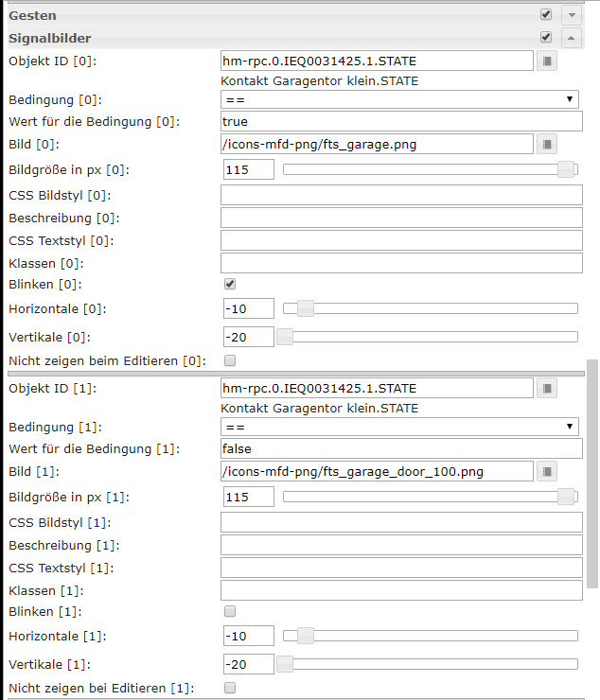
Task: Check Nicht zeigen beim Editieren [0]
Action: pos(230,360)
